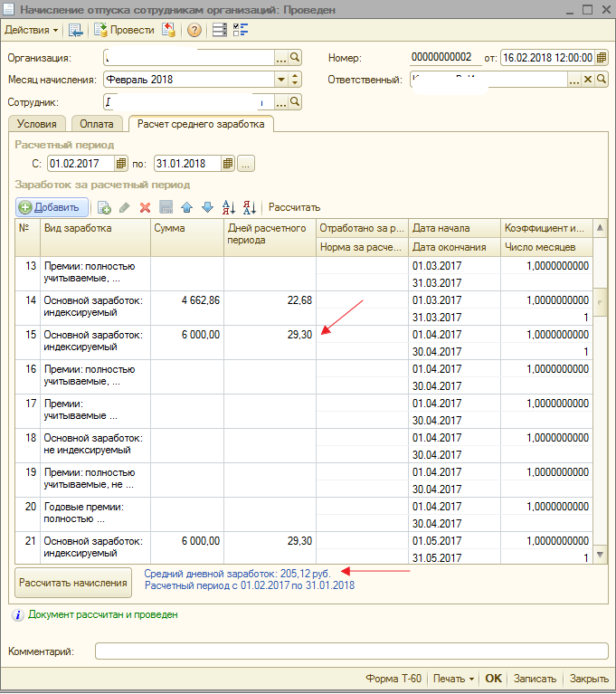Sort table rows ascending
Image resolution: width=616 pixels, height=694 pixels.
[228, 207]
